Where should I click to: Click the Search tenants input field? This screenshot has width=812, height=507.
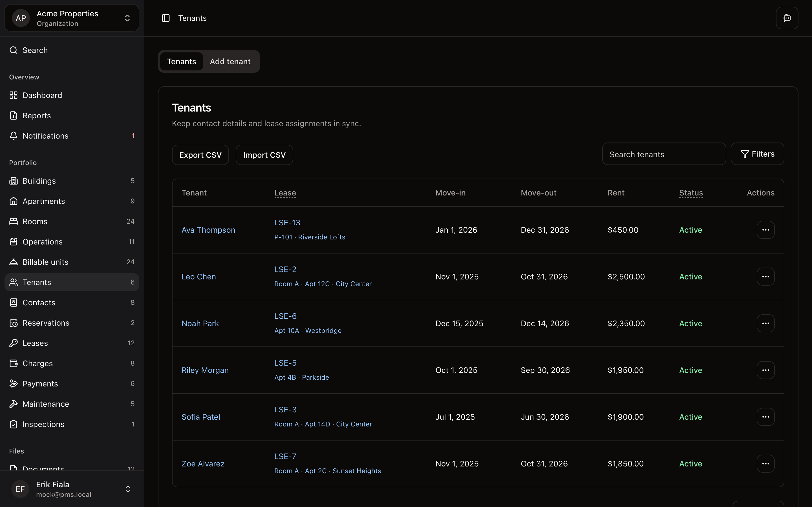pos(663,154)
